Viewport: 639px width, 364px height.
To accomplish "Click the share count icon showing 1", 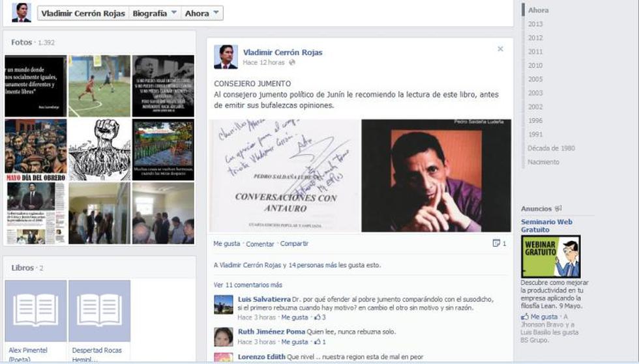I will [499, 244].
